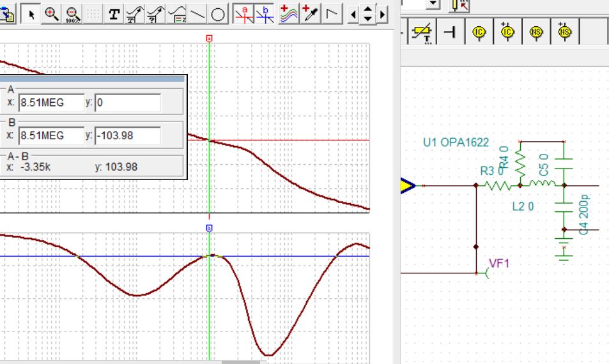Click the add more curves icon
This screenshot has height=364, width=609.
(289, 14)
